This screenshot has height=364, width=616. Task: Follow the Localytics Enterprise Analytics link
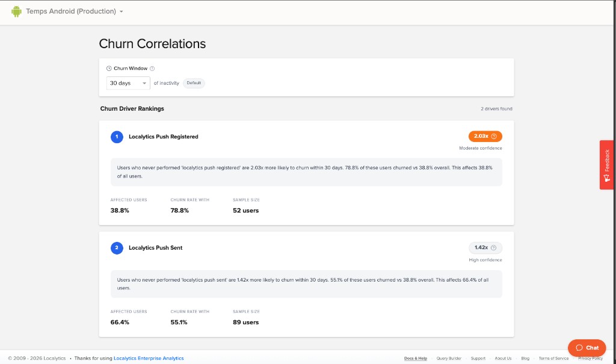(149, 359)
